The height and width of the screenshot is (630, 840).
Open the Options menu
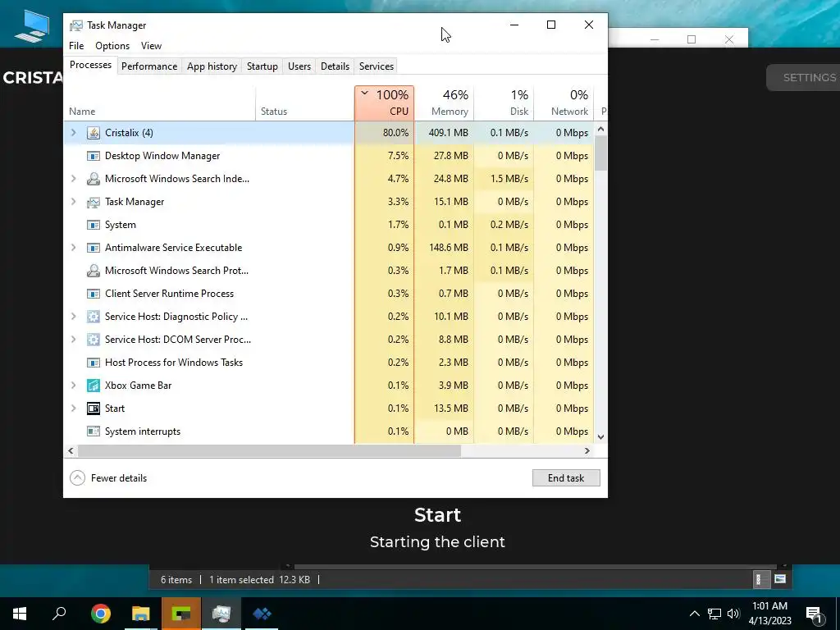click(112, 46)
